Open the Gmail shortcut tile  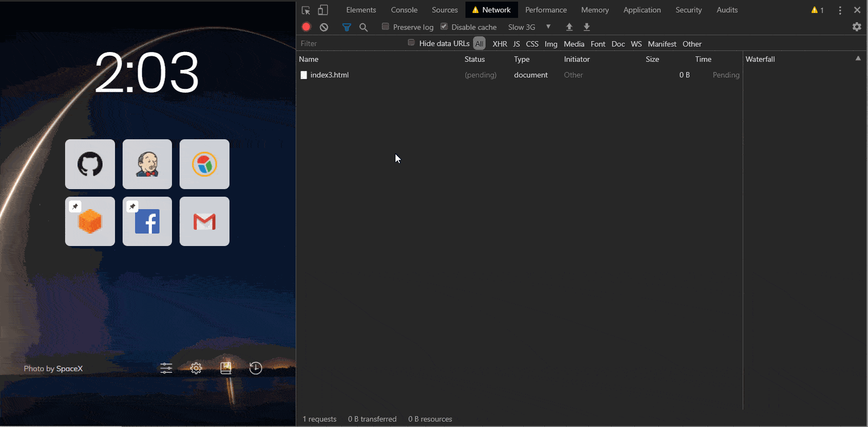205,221
